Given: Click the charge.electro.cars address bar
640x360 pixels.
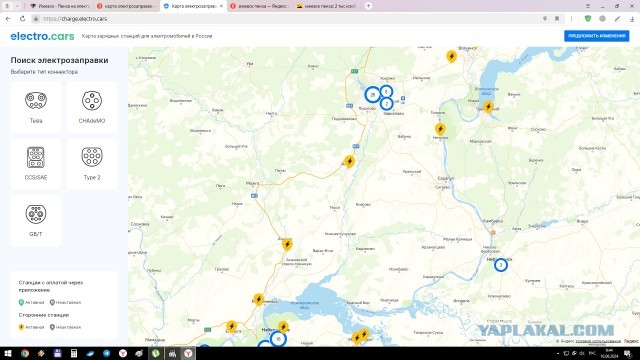Looking at the screenshot, I should [x=286, y=19].
